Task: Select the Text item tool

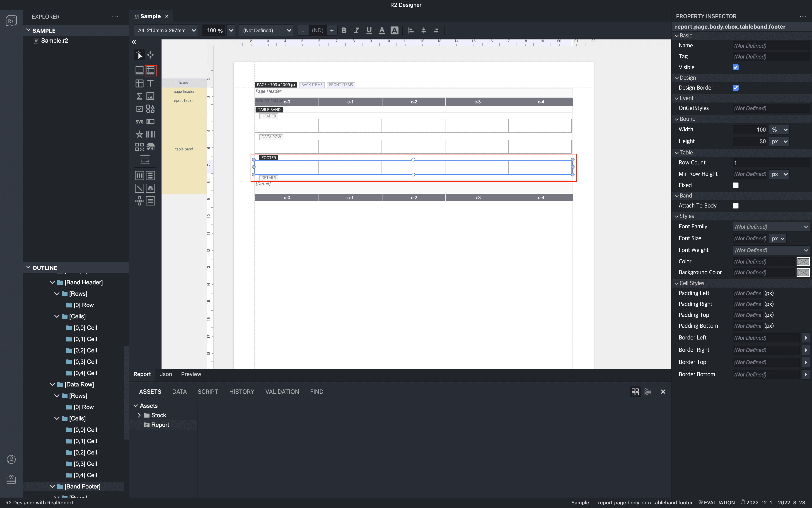Action: [x=150, y=83]
